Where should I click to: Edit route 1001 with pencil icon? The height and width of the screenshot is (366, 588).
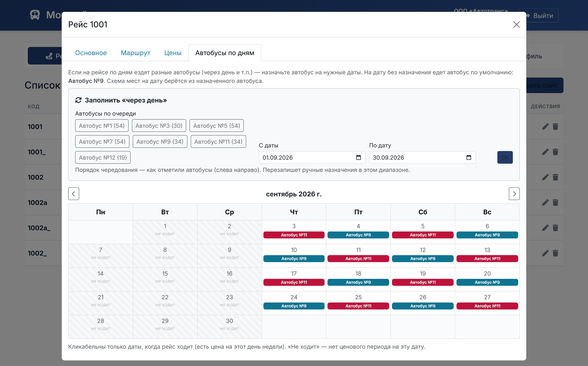545,126
